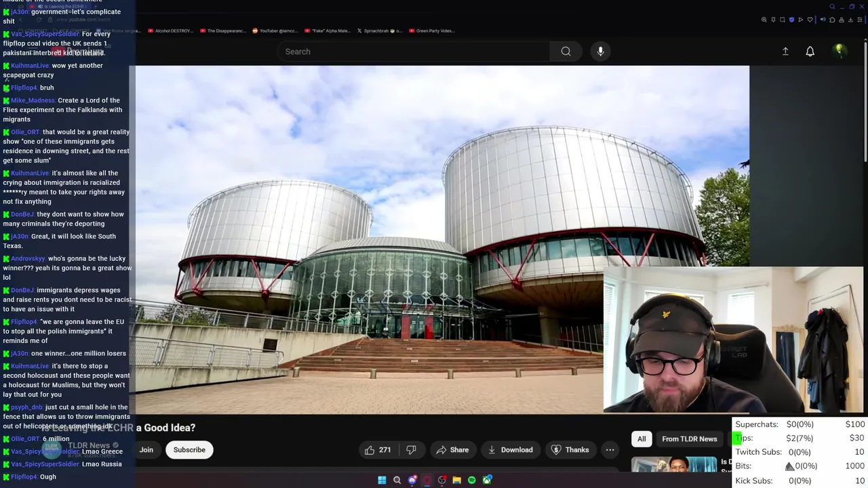This screenshot has width=868, height=488.
Task: Open the '"Fake" Alpha Male...' bookmark
Action: 327,30
